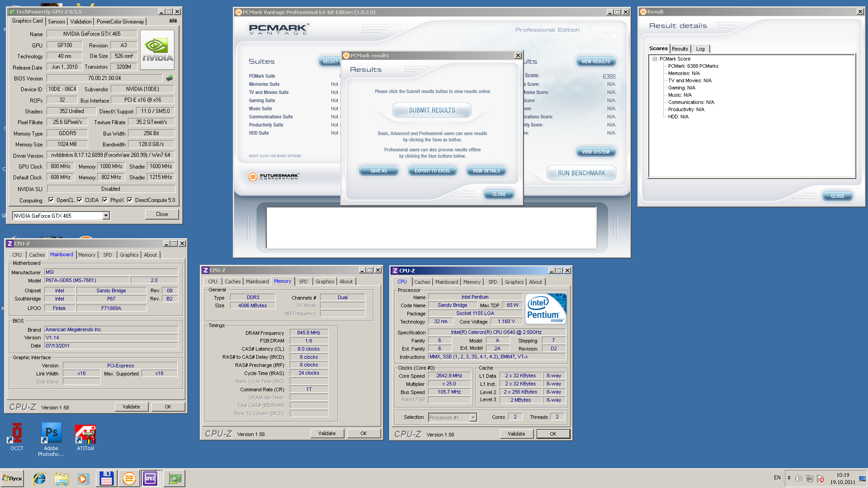Click 'Gaming Suite' in Suites list
Screen dimensions: 868x488
click(x=262, y=100)
